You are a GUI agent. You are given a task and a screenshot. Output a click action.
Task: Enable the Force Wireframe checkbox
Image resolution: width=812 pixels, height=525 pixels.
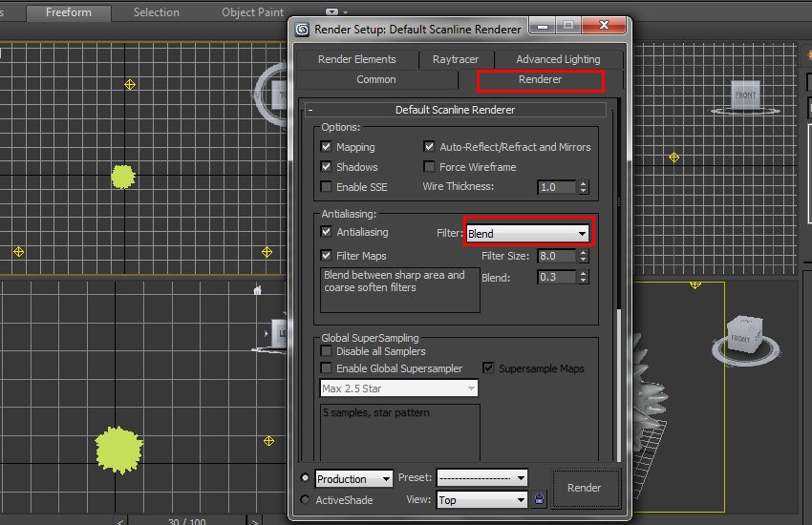coord(430,167)
